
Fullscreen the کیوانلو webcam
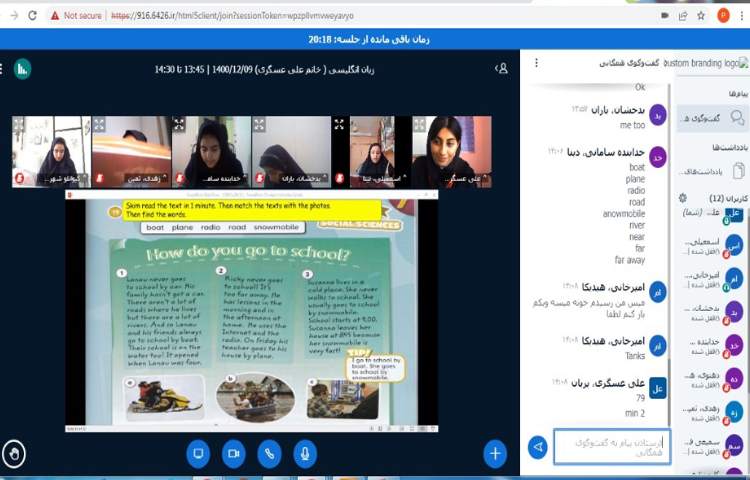(x=18, y=125)
